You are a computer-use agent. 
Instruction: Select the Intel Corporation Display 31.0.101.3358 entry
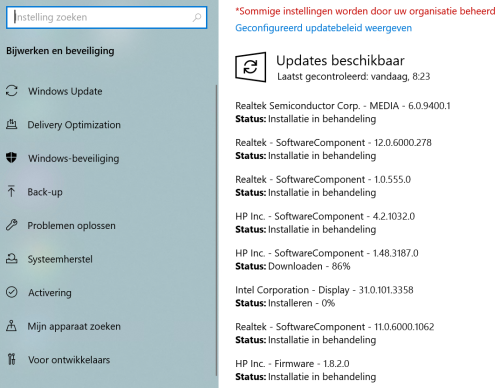324,290
